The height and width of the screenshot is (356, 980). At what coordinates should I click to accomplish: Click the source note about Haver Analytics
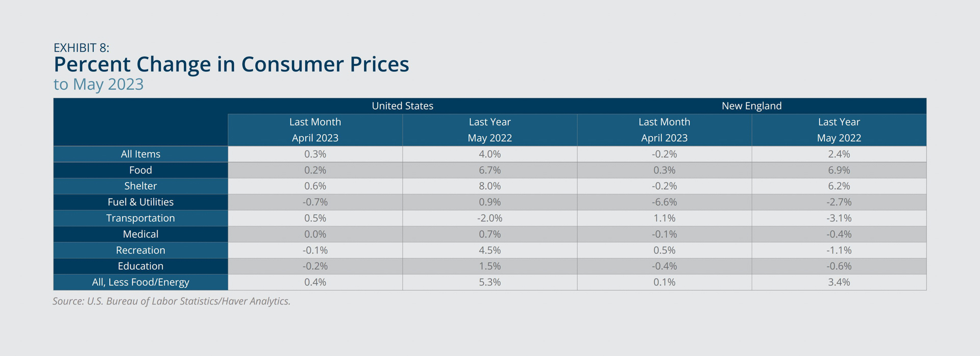point(171,301)
